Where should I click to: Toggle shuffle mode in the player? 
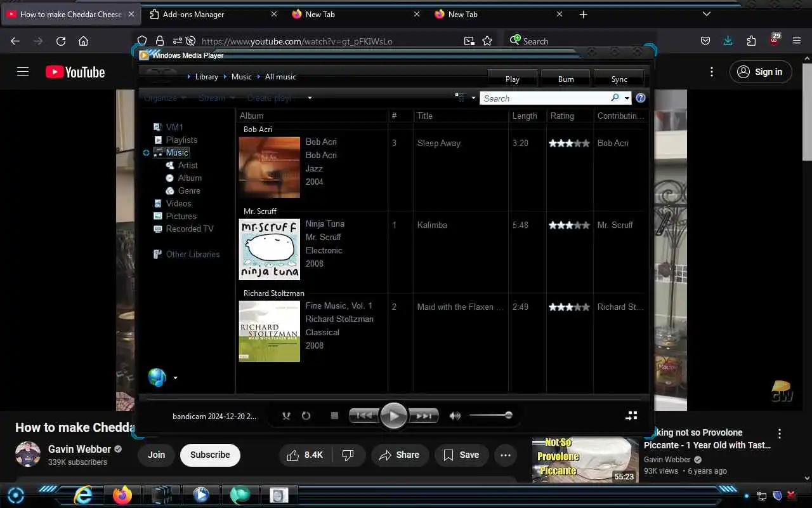[286, 416]
